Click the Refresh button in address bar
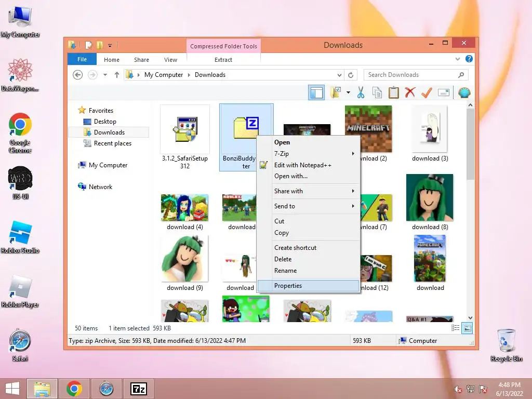 pyautogui.click(x=351, y=75)
